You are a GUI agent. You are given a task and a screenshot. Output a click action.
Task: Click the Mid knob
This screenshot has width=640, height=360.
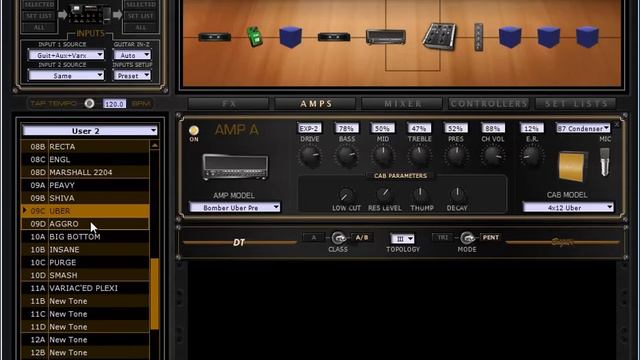(383, 157)
